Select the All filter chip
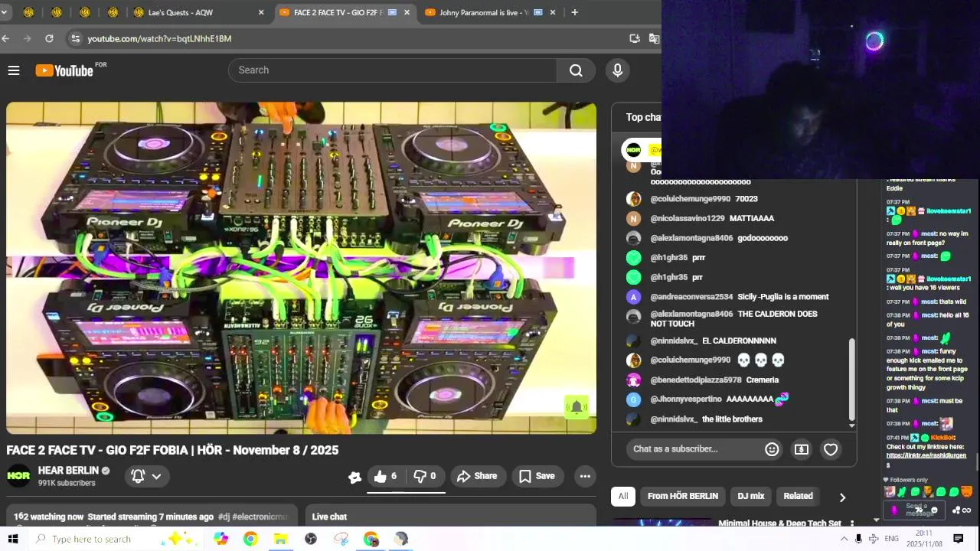 623,496
